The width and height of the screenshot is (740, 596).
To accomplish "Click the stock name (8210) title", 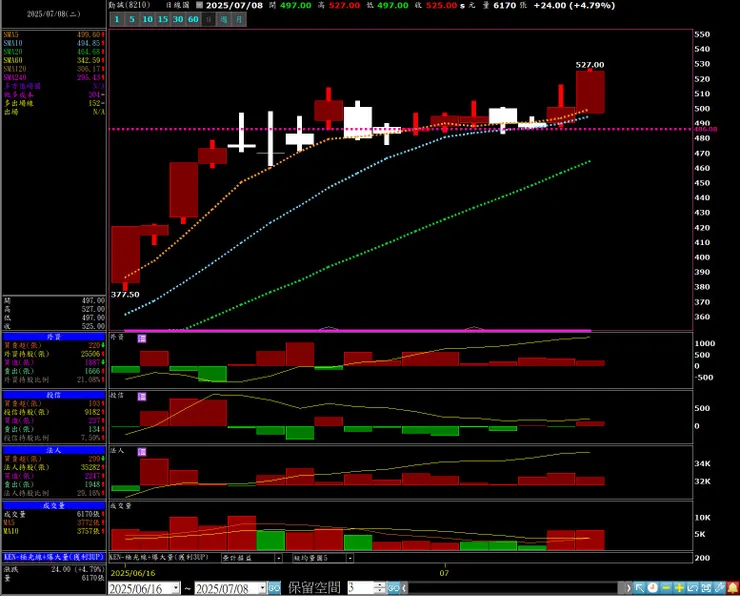I will [129, 5].
